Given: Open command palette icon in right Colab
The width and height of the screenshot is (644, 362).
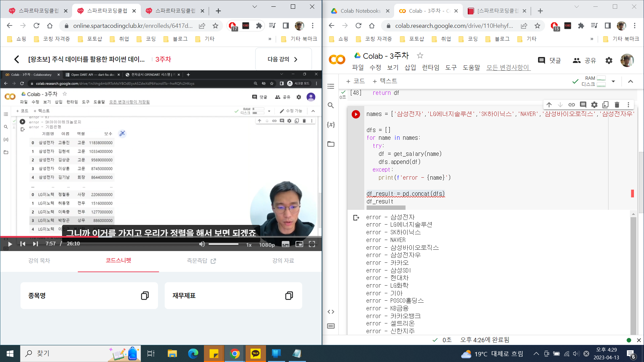Looking at the screenshot, I should pyautogui.click(x=331, y=326).
